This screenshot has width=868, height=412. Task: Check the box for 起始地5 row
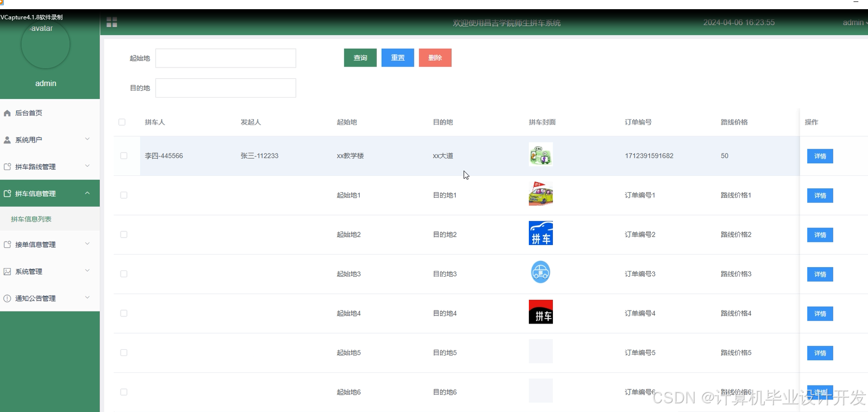pos(124,353)
